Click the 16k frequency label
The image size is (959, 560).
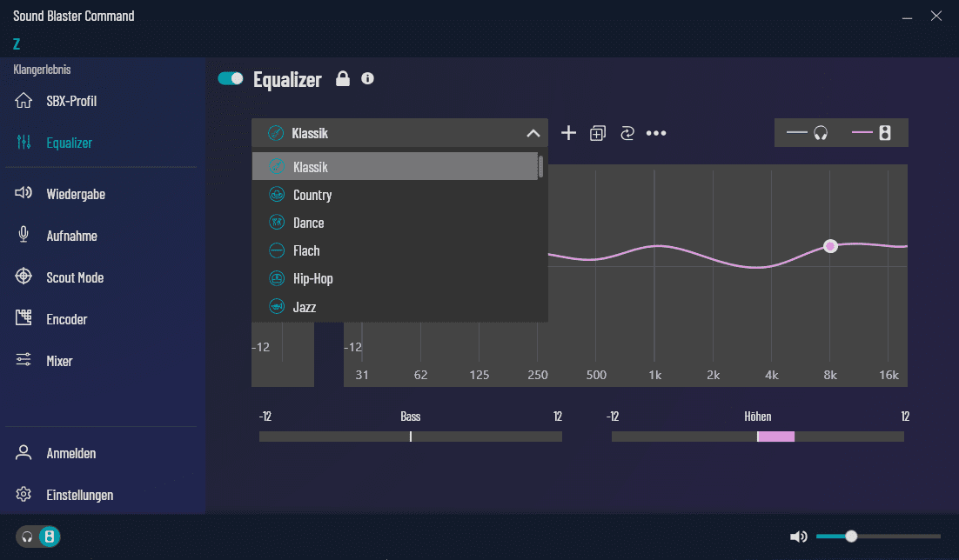coord(889,375)
